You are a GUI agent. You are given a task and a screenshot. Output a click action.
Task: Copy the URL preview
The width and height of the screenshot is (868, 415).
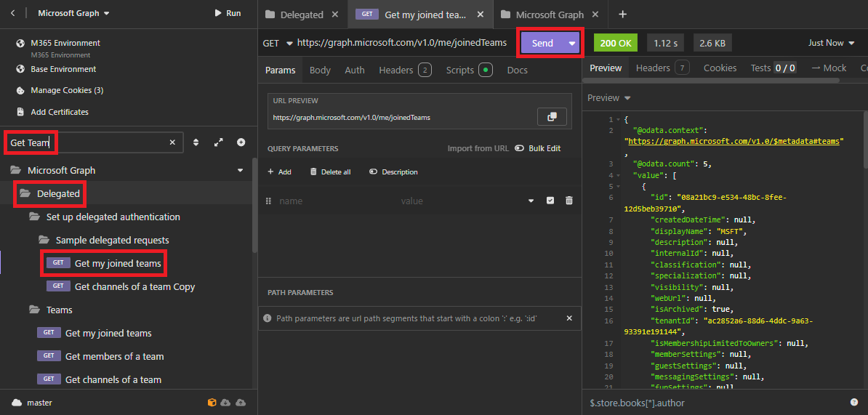tap(552, 117)
